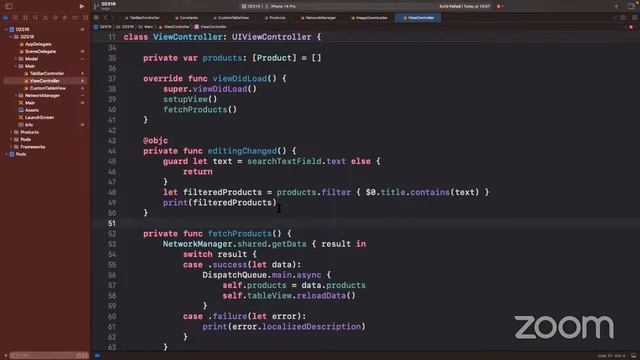Viewport: 640px width, 360px height.
Task: Switch to the Constants tab
Action: tap(186, 18)
